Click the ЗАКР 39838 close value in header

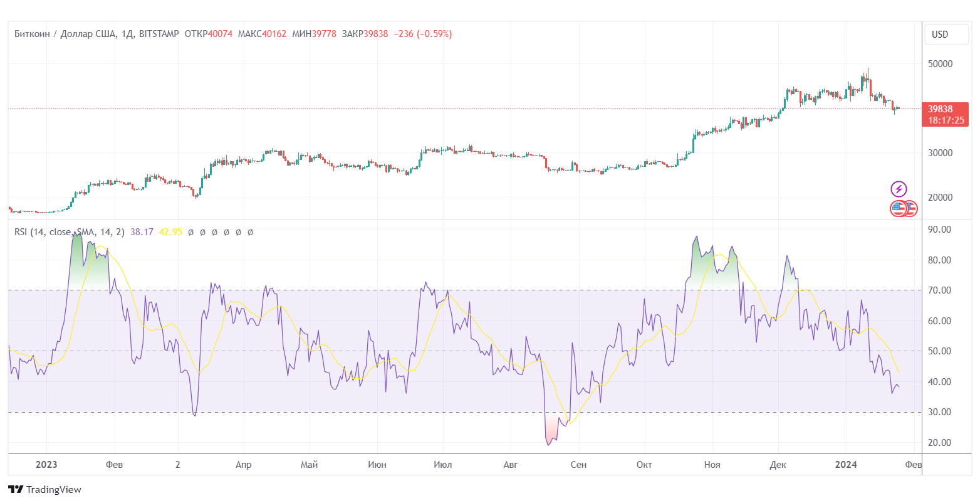click(x=365, y=34)
